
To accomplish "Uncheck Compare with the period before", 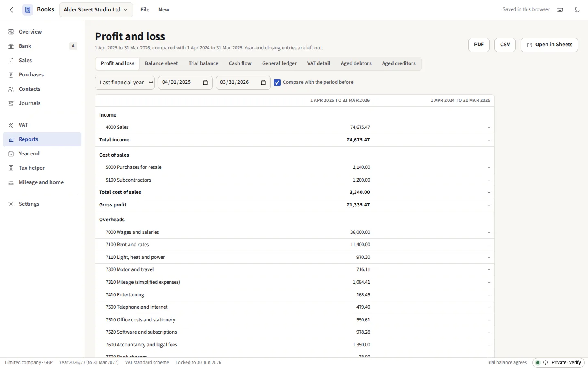I will (277, 83).
